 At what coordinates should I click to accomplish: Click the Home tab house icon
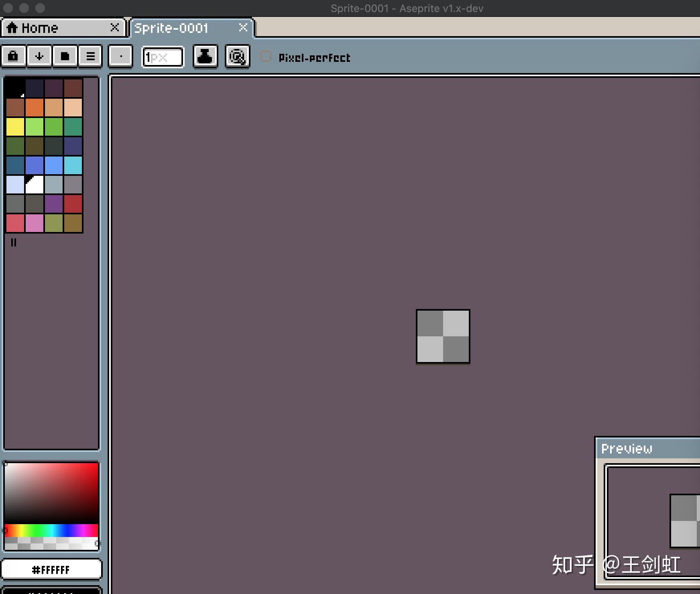click(x=13, y=27)
